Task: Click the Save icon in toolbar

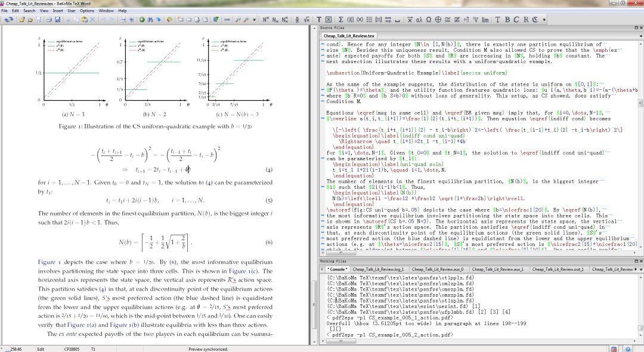Action: point(38,20)
